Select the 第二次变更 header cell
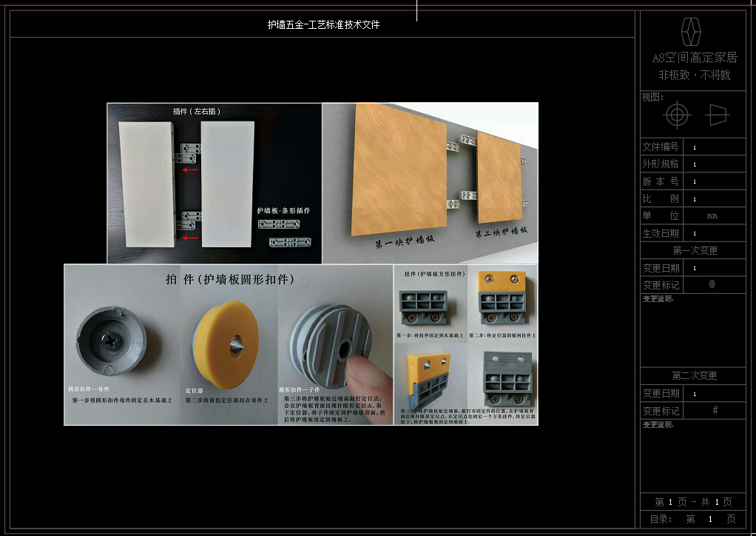756x536 pixels. coord(694,376)
